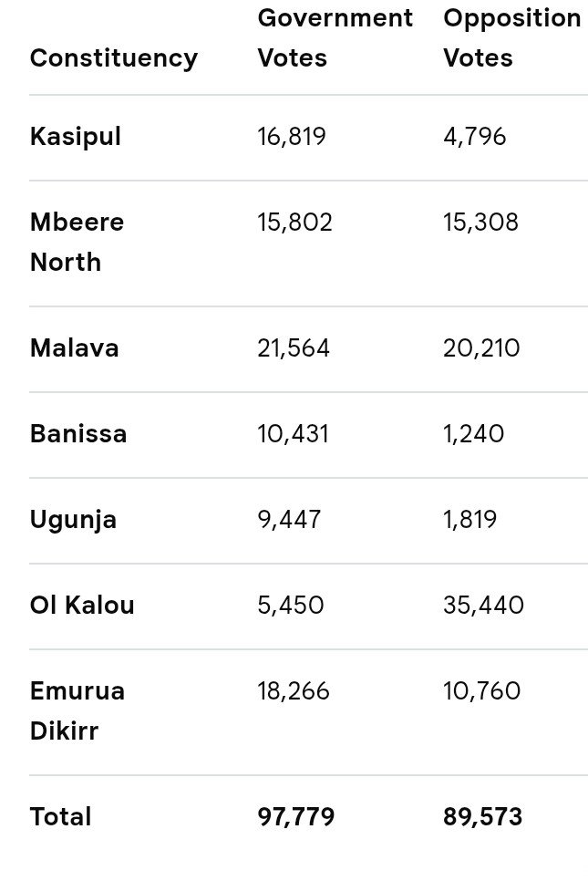Select total government votes 97,779

click(296, 817)
